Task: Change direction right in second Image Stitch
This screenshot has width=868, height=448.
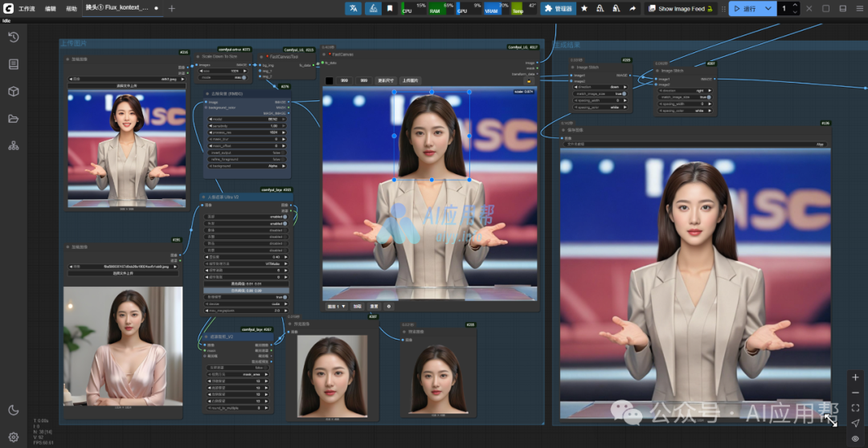Action: click(x=686, y=90)
